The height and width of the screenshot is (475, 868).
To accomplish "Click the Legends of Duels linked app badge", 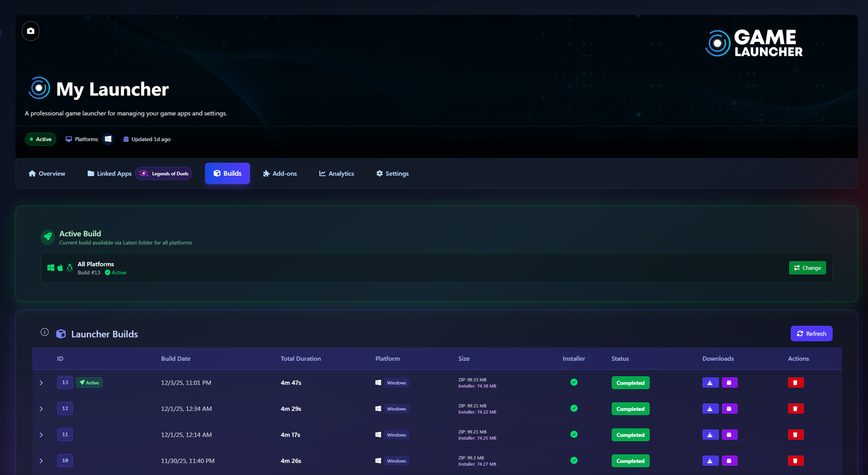I will click(x=164, y=174).
